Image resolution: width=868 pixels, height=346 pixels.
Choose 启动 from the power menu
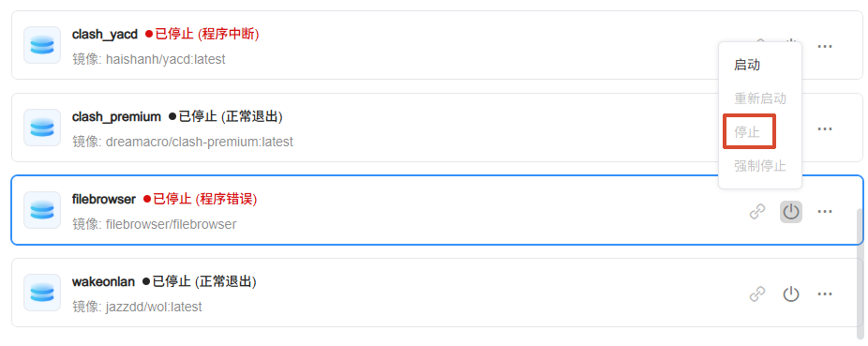click(x=747, y=66)
